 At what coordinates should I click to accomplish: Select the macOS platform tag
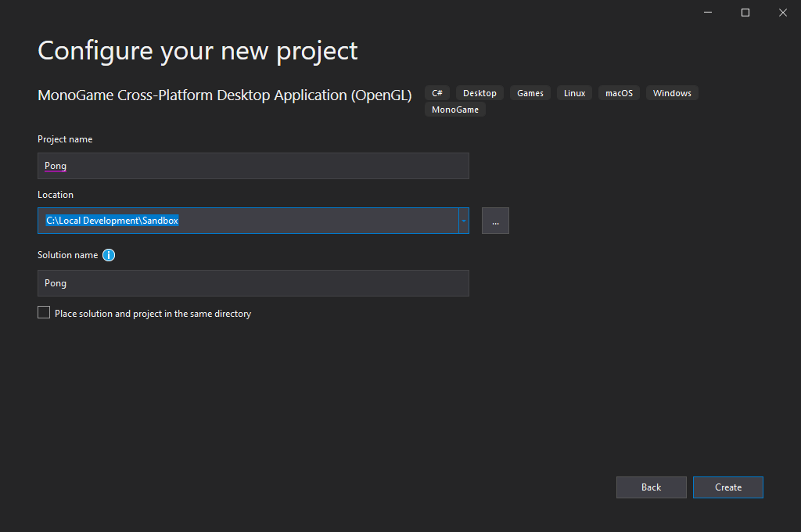[619, 92]
